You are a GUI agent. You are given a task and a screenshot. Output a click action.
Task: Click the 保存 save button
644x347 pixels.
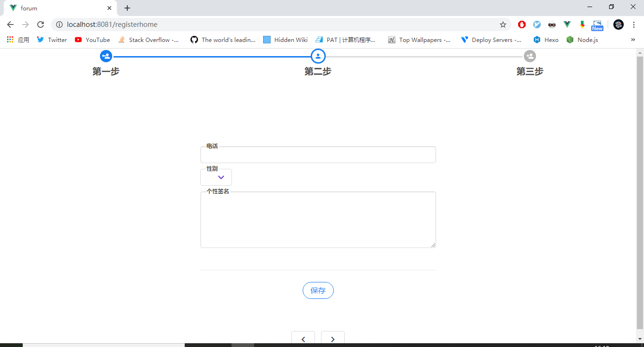click(x=318, y=290)
